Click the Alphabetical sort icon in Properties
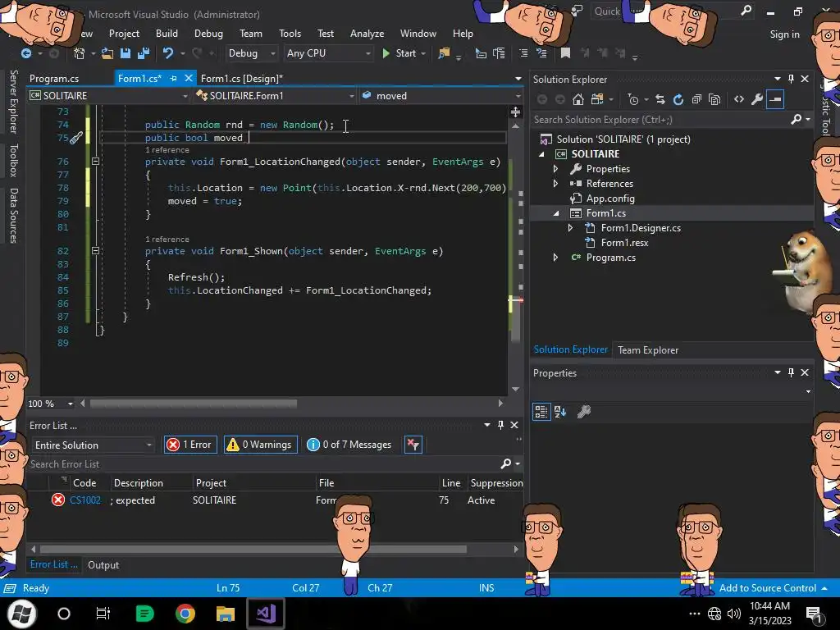 [560, 412]
